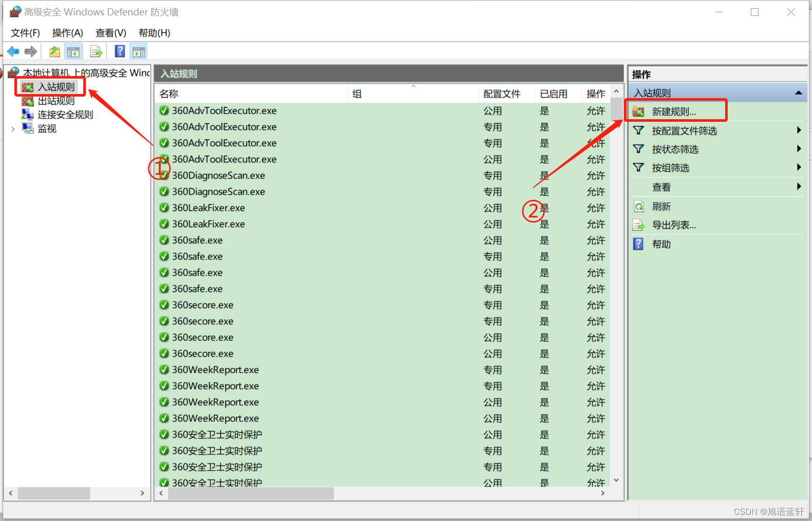
Task: Click the funnel icon for 按状态筛选
Action: 638,149
